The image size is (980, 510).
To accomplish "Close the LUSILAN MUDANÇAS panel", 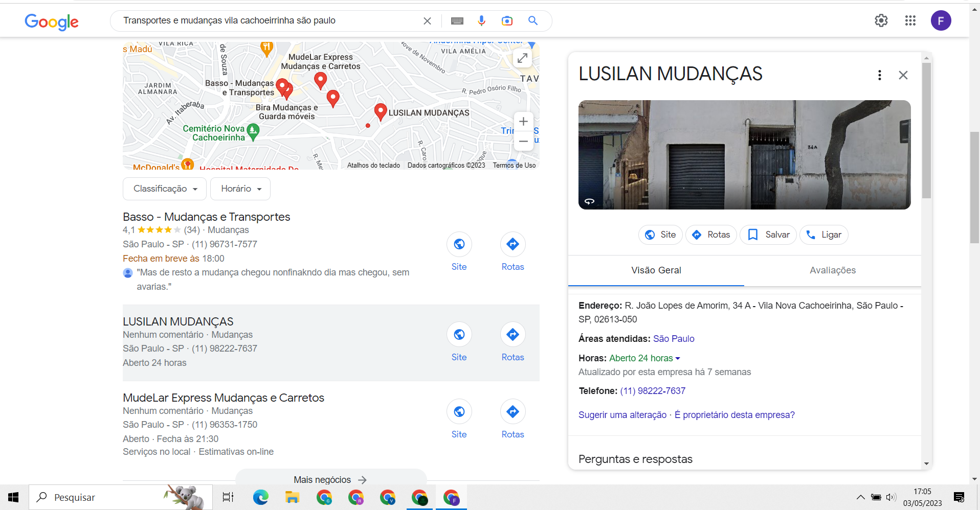I will tap(903, 75).
